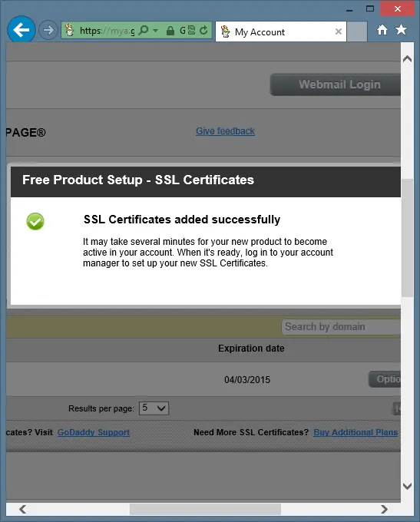Open the Buy Additional Plans link
The image size is (420, 522).
point(356,432)
